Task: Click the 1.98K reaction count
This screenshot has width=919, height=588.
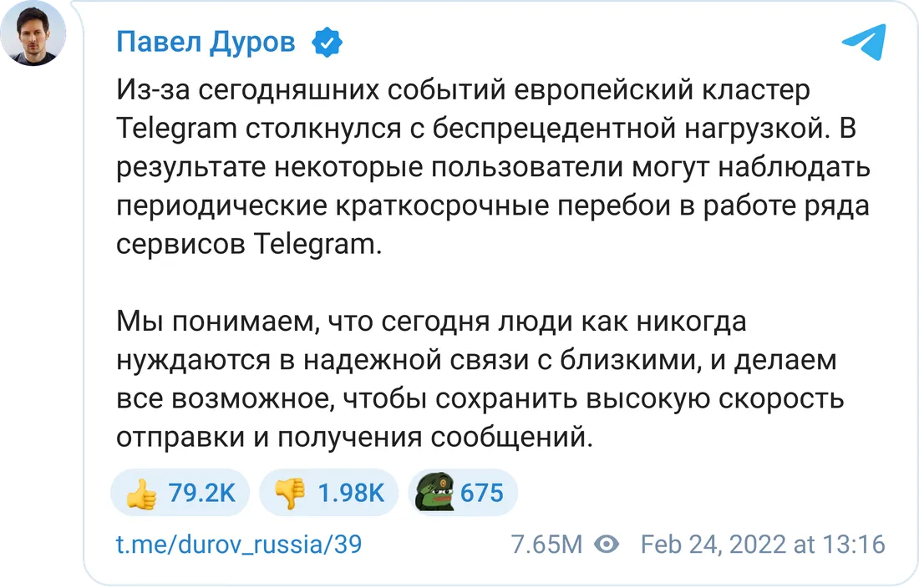Action: (351, 494)
